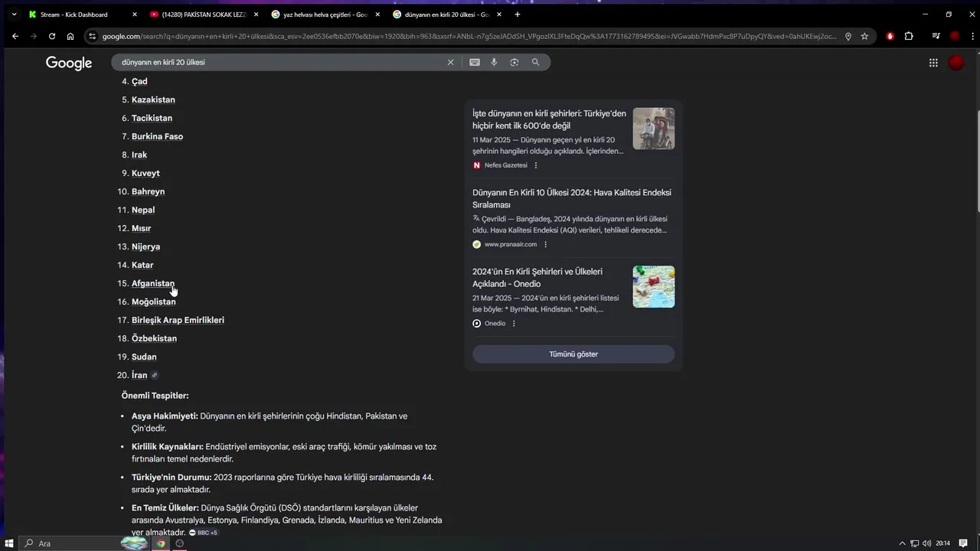Click the Birleşik Arap Emirlikleri link
Image resolution: width=980 pixels, height=551 pixels.
pos(178,320)
